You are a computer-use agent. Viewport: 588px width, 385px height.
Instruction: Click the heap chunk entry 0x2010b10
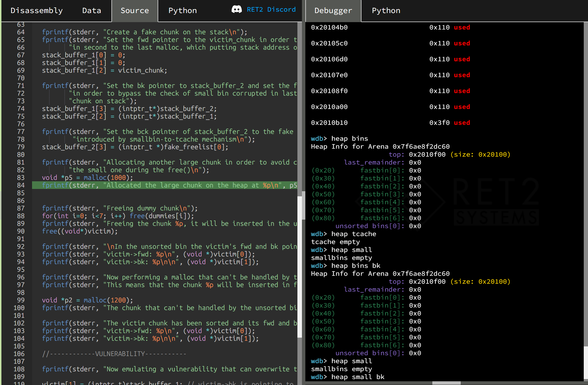(329, 123)
